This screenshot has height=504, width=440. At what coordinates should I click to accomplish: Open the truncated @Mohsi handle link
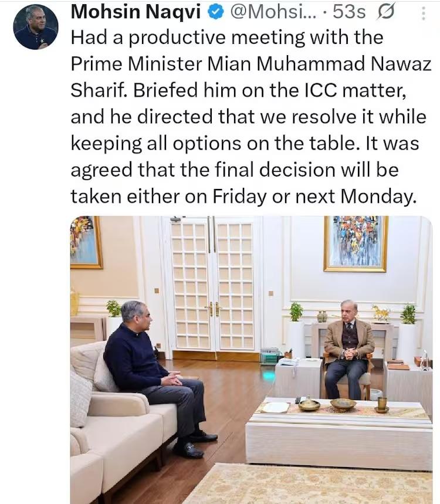click(273, 12)
